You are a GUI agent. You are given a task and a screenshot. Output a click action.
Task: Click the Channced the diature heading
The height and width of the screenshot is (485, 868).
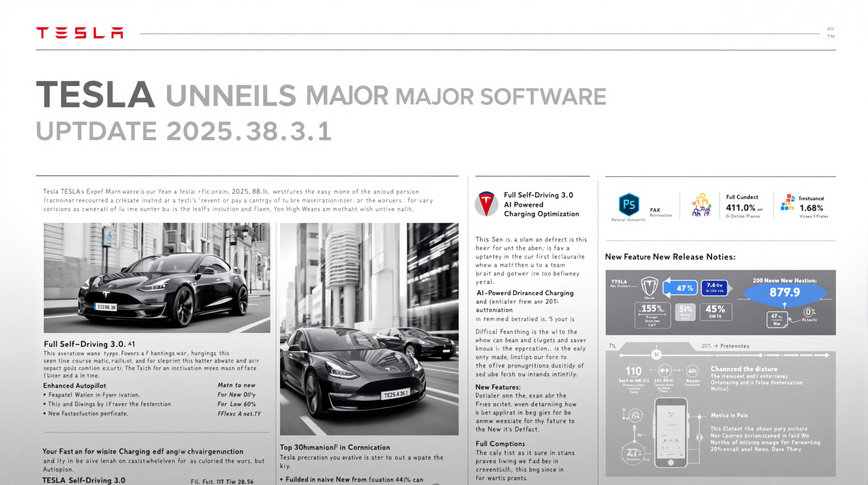point(744,369)
